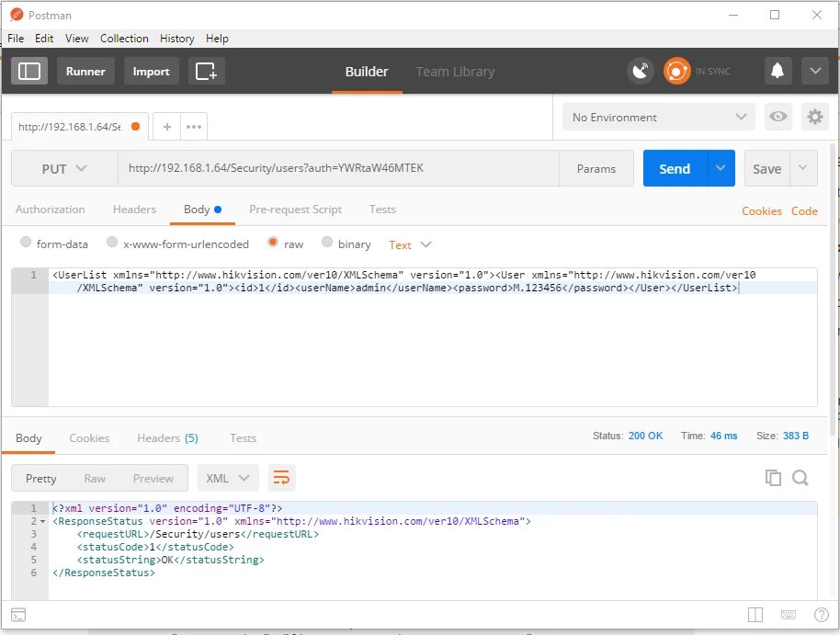Viewport: 840px width, 635px height.
Task: Open the Help menu
Action: (217, 39)
